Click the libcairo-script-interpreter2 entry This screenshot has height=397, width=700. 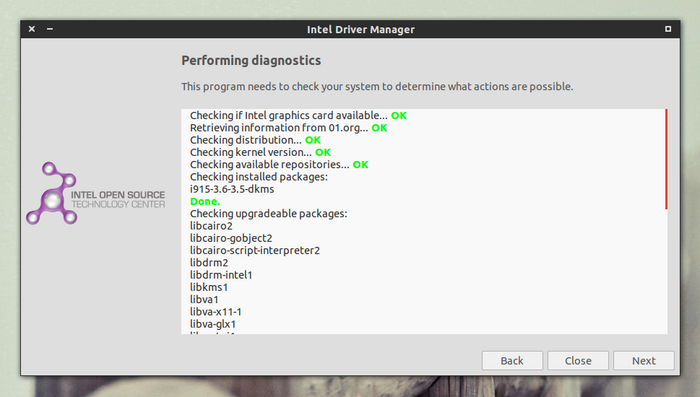255,251
